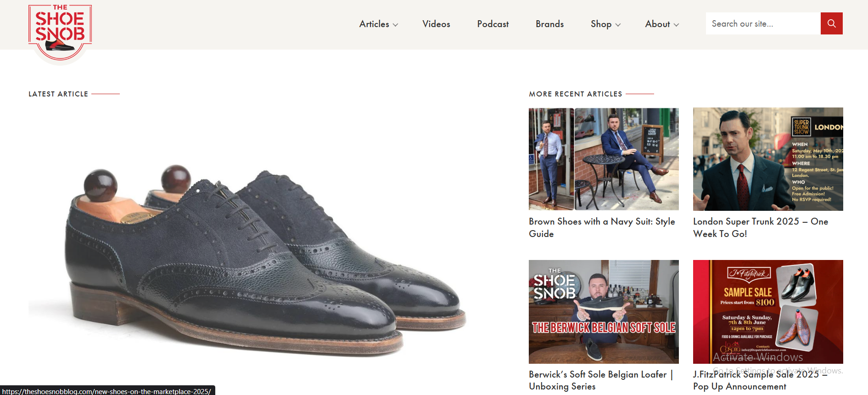Image resolution: width=868 pixels, height=395 pixels.
Task: Go to the Brands page
Action: pos(549,24)
